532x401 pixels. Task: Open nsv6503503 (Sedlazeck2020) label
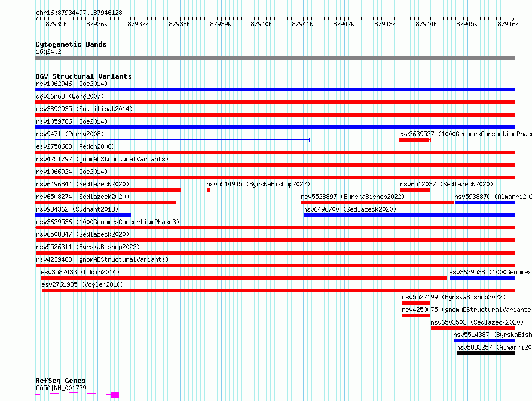pyautogui.click(x=477, y=322)
